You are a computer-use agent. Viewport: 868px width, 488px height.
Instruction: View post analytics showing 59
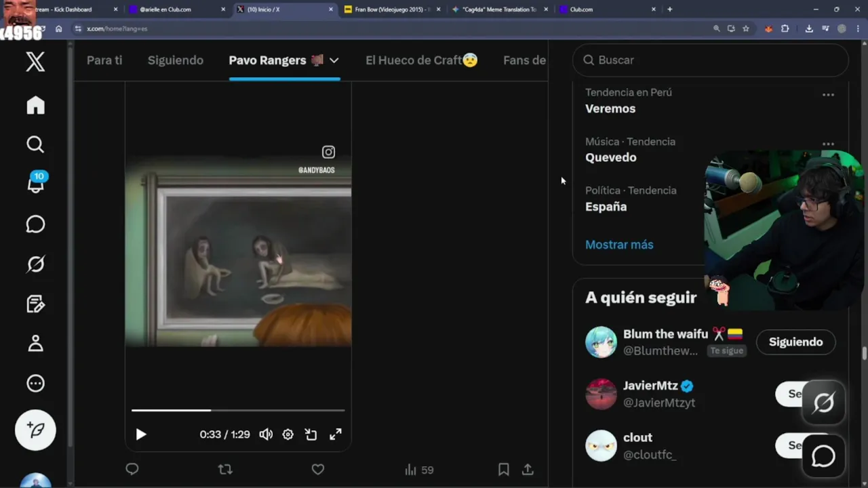(419, 470)
